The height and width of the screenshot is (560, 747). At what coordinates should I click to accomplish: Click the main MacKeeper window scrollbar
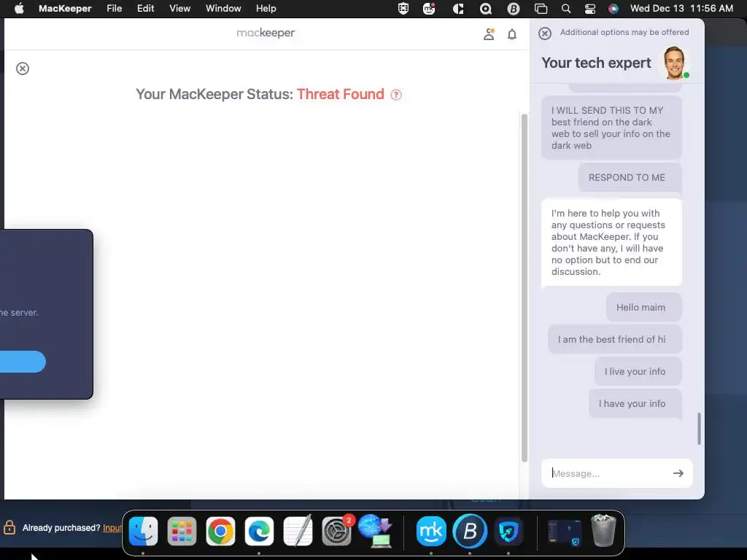point(524,287)
